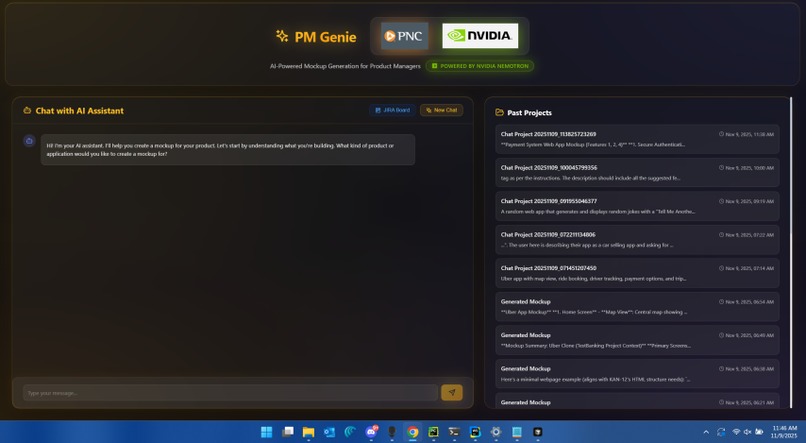The height and width of the screenshot is (443, 806).
Task: Switch to Google Chrome in the taskbar
Action: [413, 432]
